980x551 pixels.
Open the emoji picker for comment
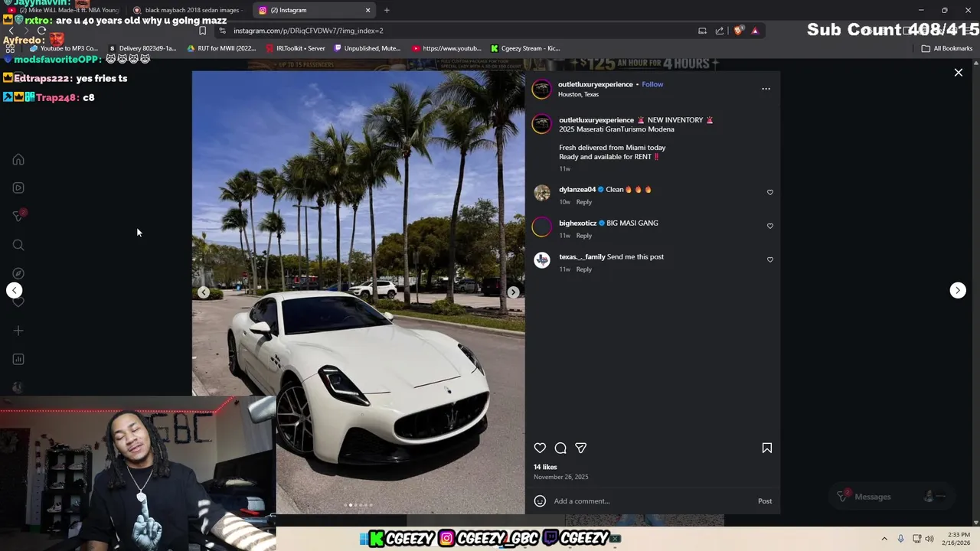point(540,501)
